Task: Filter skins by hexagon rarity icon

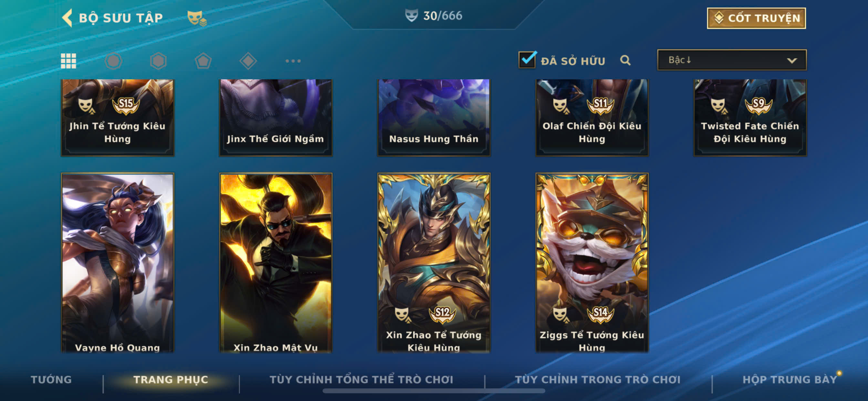Action: coord(158,61)
